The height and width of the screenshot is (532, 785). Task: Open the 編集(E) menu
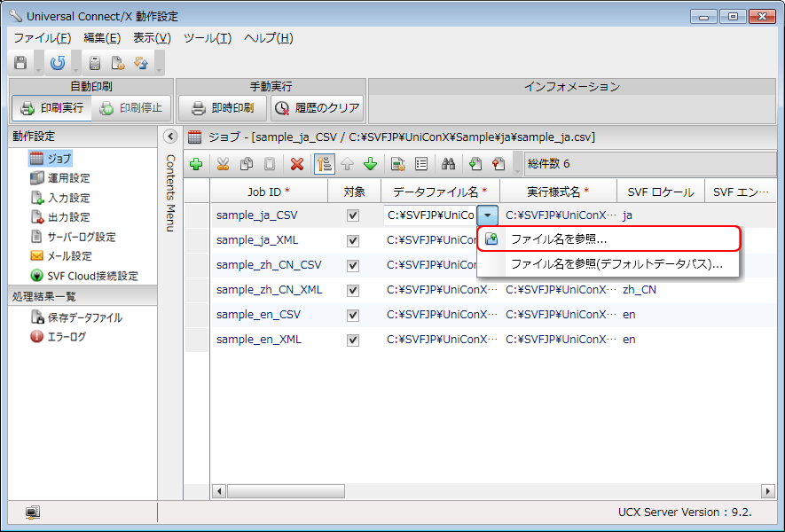pos(102,38)
